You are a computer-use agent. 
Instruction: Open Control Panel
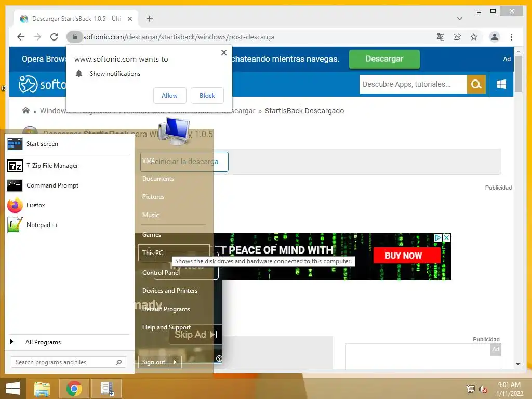(161, 272)
